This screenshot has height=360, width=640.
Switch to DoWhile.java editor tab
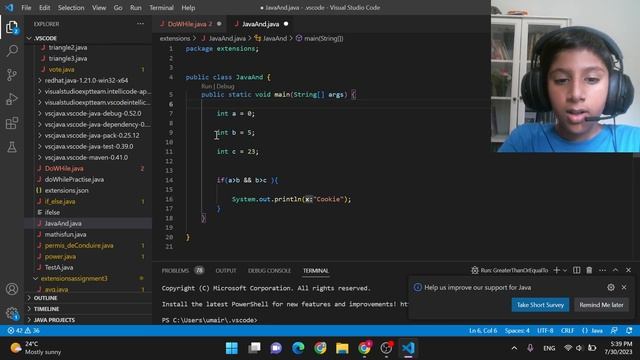[190, 24]
